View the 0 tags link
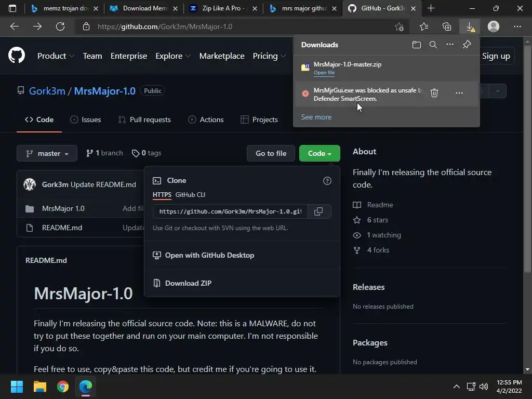The height and width of the screenshot is (399, 532). (147, 153)
